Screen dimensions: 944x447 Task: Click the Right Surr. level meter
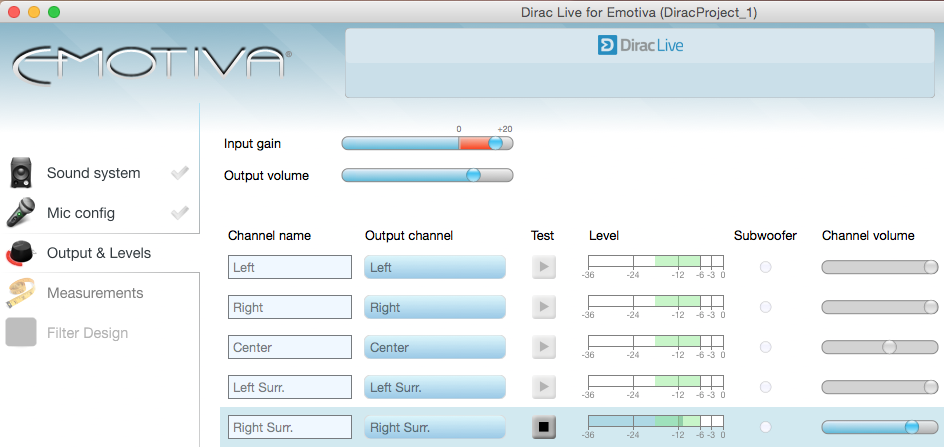(656, 421)
